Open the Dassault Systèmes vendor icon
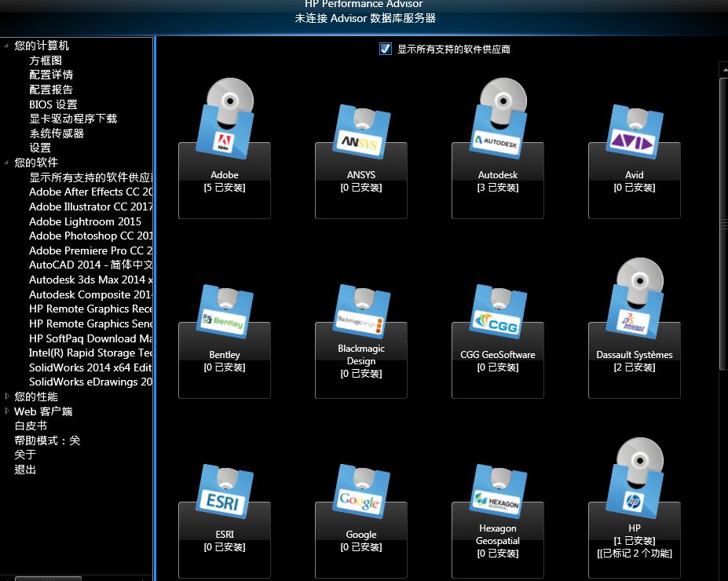 point(635,298)
